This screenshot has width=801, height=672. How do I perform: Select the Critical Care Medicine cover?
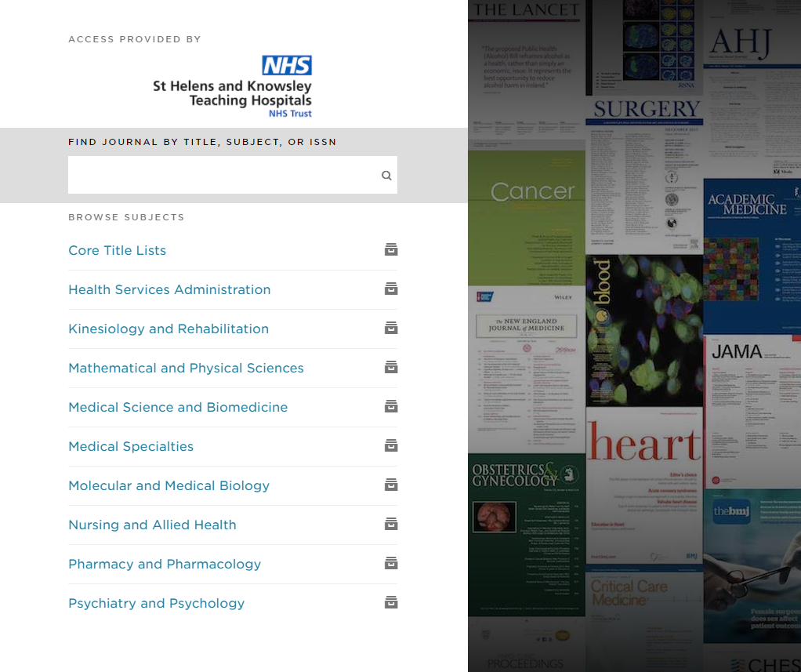pyautogui.click(x=644, y=619)
